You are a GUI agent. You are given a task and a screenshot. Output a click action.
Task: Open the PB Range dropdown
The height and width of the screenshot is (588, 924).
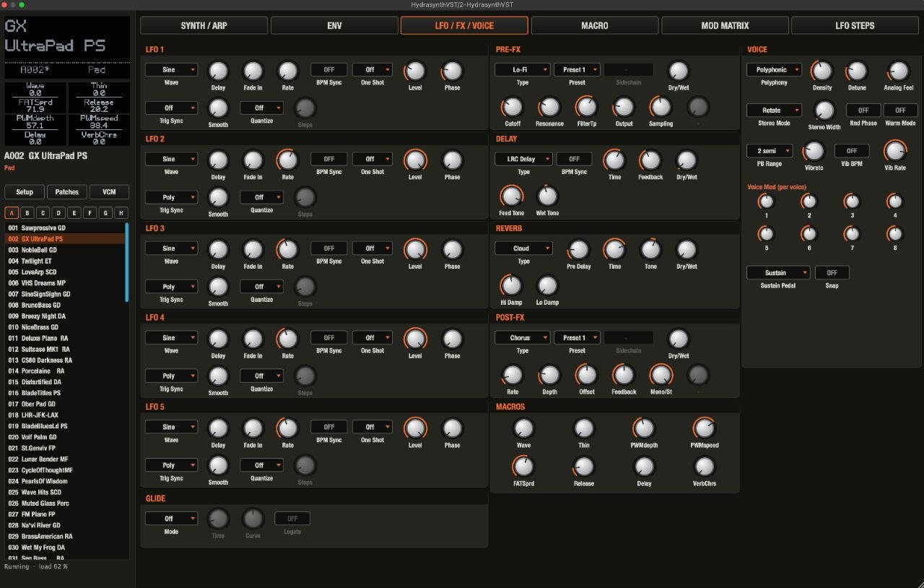tap(770, 151)
